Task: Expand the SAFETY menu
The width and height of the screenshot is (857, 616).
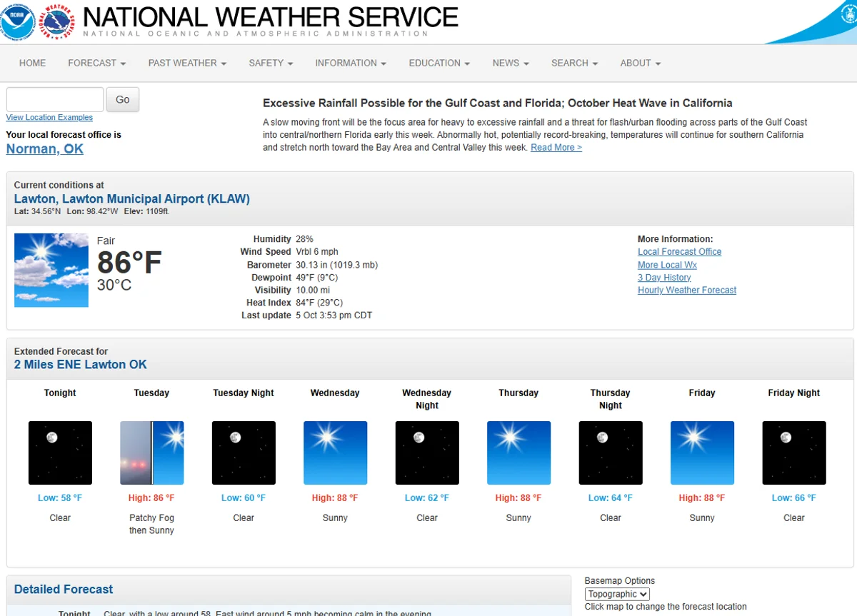Action: click(271, 63)
